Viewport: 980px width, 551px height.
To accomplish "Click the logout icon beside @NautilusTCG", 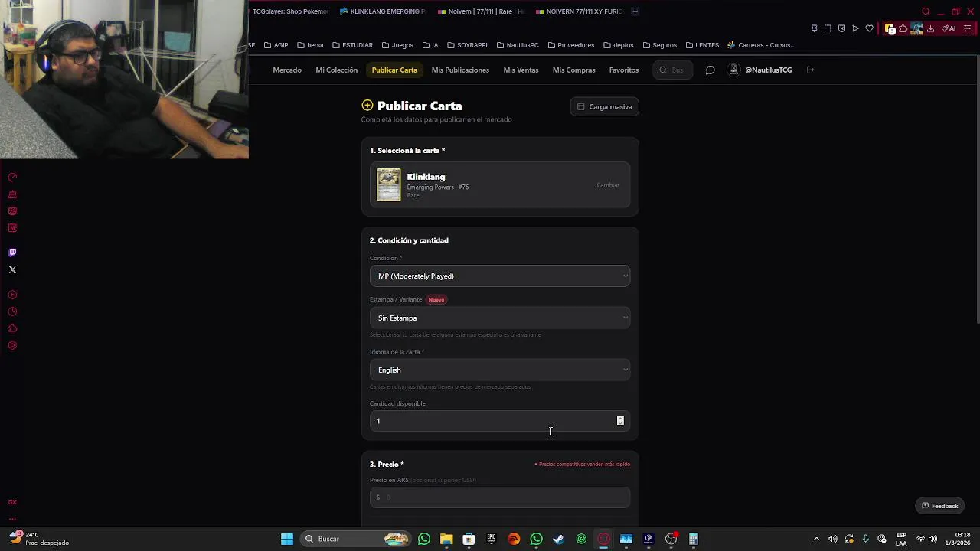I will click(810, 70).
